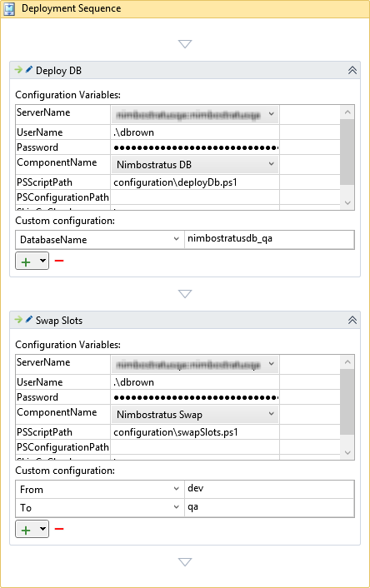Collapse the Swap Slots activity panel
Image resolution: width=370 pixels, height=588 pixels.
(352, 320)
